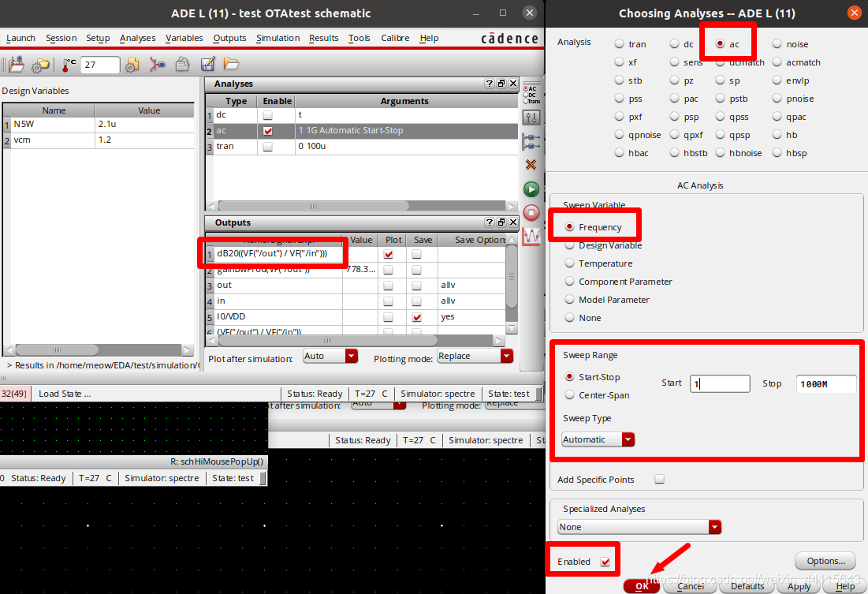Click the Cancel button in Choosing Analyses
The width and height of the screenshot is (868, 594).
pyautogui.click(x=691, y=585)
